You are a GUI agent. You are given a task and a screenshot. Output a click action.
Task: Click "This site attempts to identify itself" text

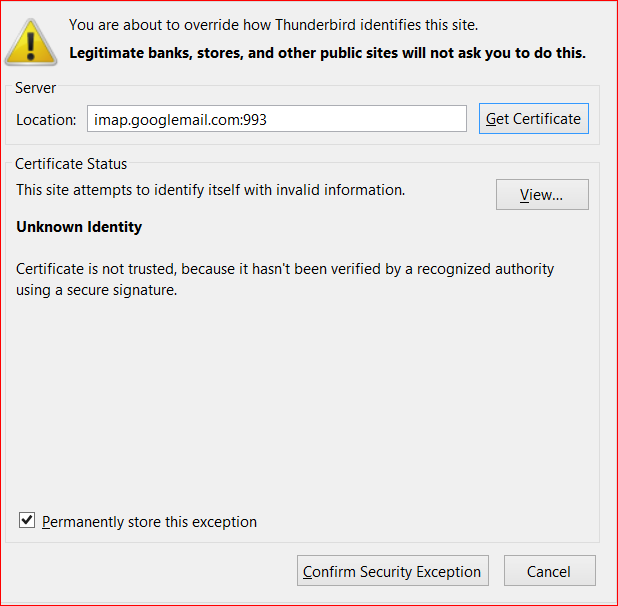click(210, 189)
